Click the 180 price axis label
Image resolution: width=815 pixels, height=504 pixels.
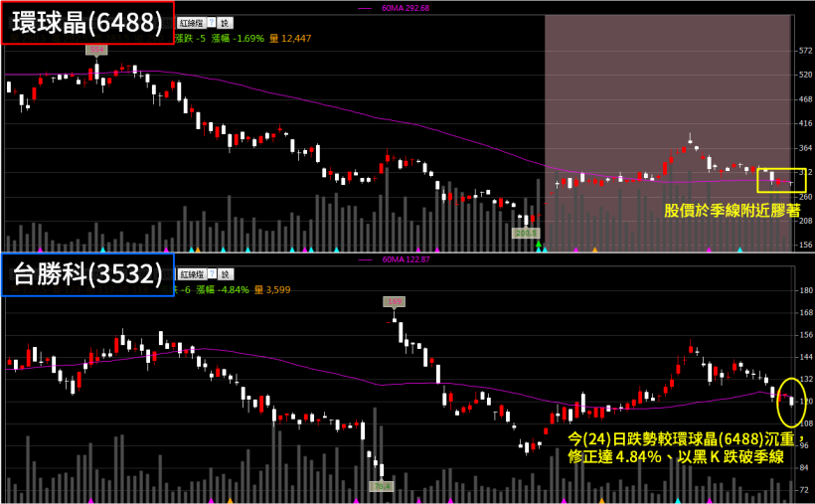[807, 290]
